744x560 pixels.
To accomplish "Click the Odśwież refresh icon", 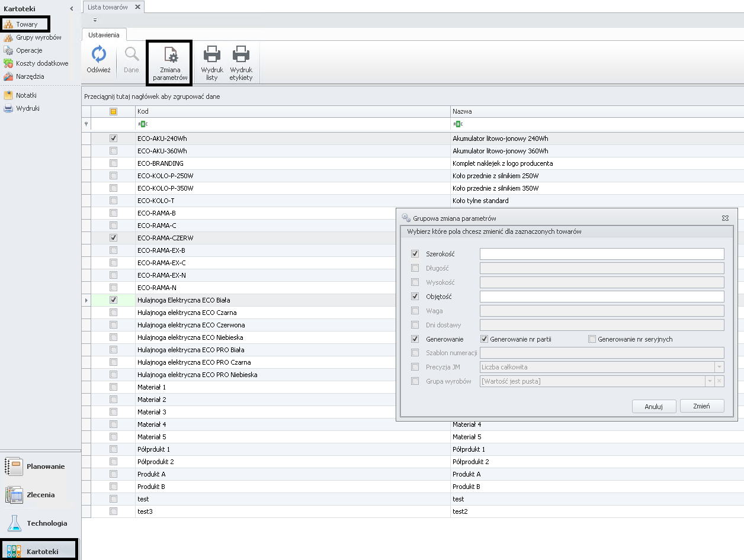I will click(x=98, y=55).
